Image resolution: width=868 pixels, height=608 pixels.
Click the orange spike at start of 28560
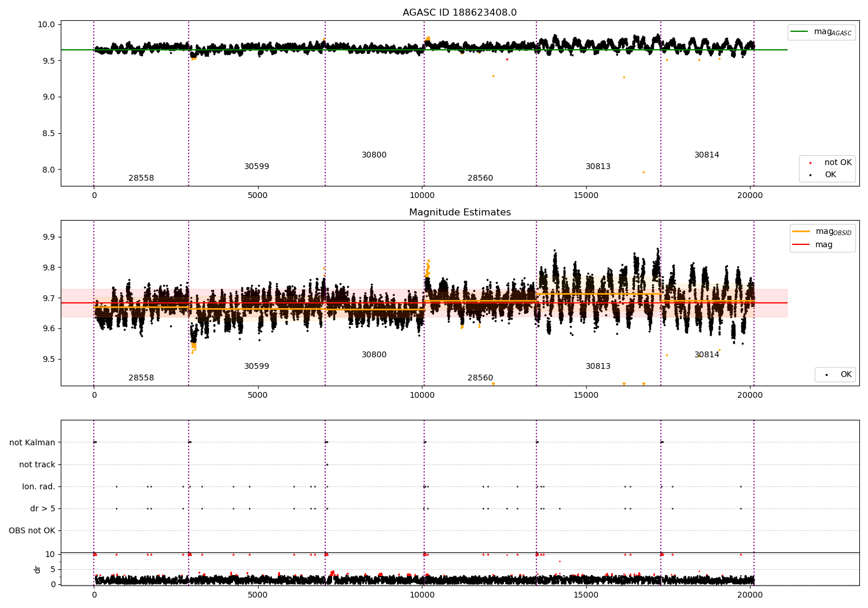[428, 268]
